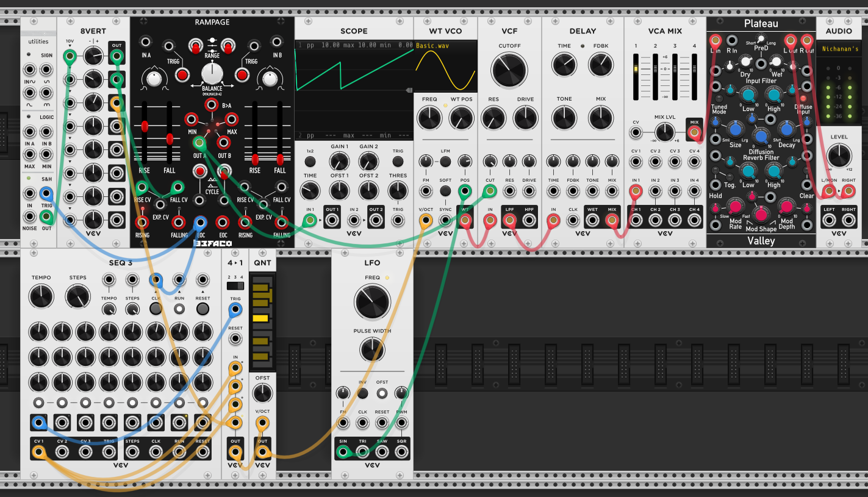Click the Plateau blue Size knob
This screenshot has height=497, width=868.
coord(736,129)
